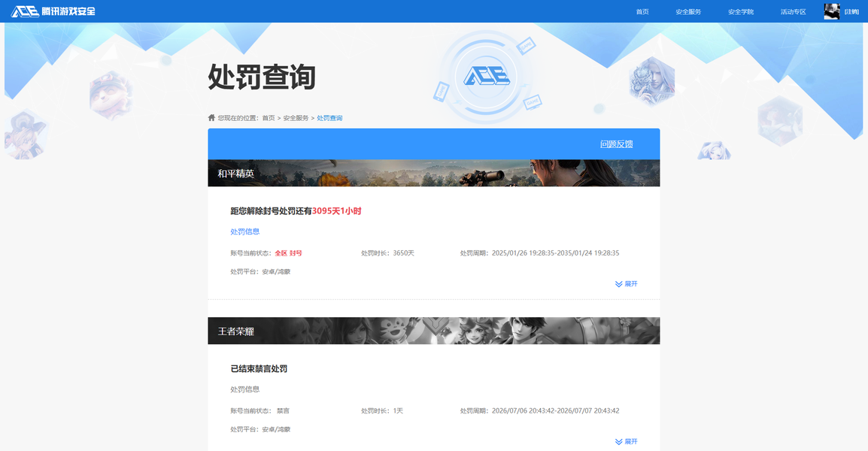Image resolution: width=868 pixels, height=451 pixels.
Task: Click the large 处罚查询 page title
Action: click(261, 77)
